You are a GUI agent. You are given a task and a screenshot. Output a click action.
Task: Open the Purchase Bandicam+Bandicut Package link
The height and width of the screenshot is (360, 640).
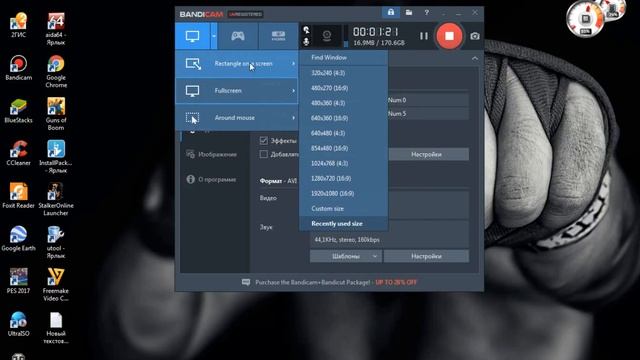click(x=336, y=282)
